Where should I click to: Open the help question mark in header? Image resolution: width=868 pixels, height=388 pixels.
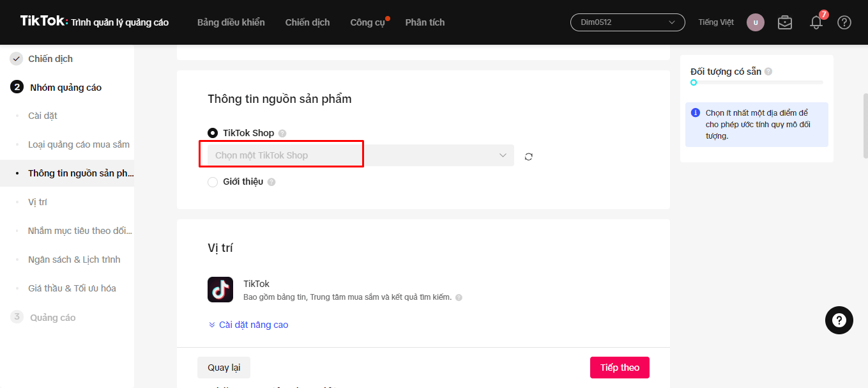[844, 22]
